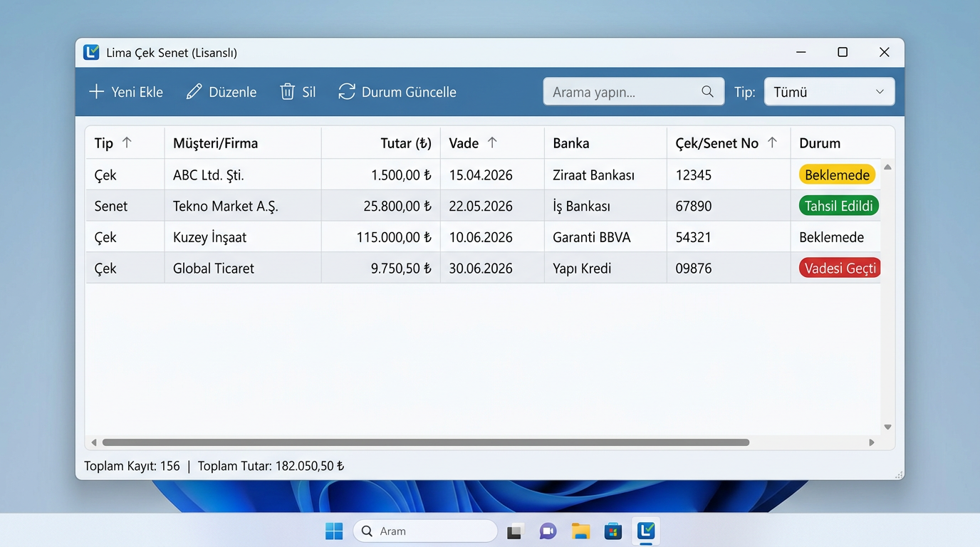Viewport: 980px width, 547px height.
Task: Click the sort arrow beside Tip header
Action: (x=127, y=142)
